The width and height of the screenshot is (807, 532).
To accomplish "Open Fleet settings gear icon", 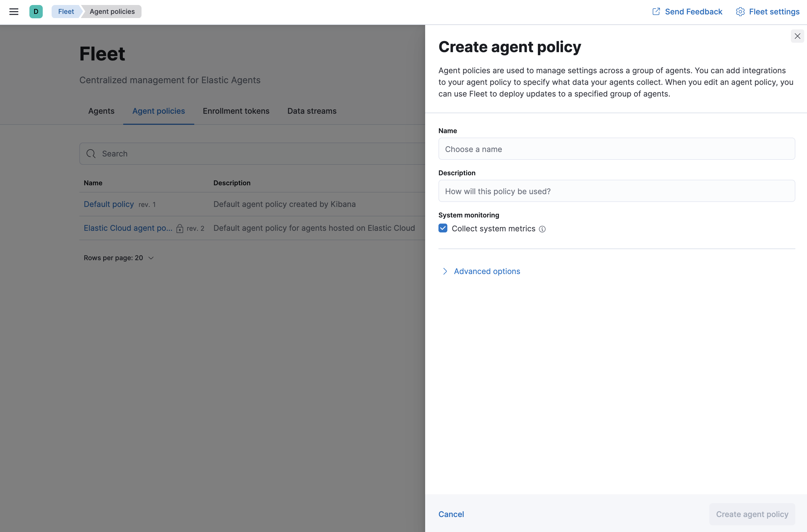I will coord(740,11).
